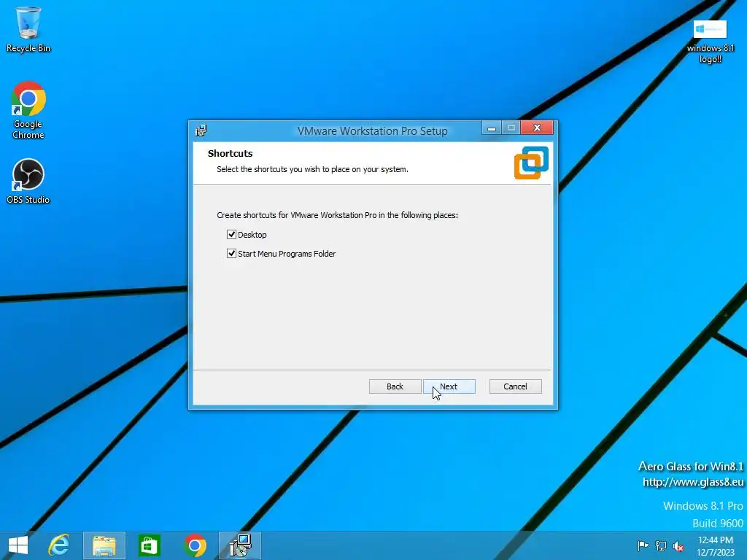Open the taskbar clock showing 12:44 PM
Screen dimensions: 747x560
pyautogui.click(x=716, y=545)
